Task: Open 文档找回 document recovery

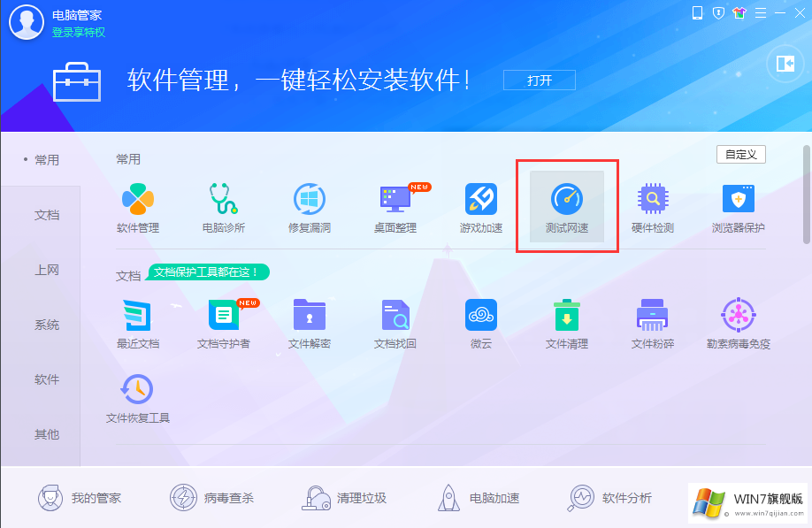Action: 395,315
